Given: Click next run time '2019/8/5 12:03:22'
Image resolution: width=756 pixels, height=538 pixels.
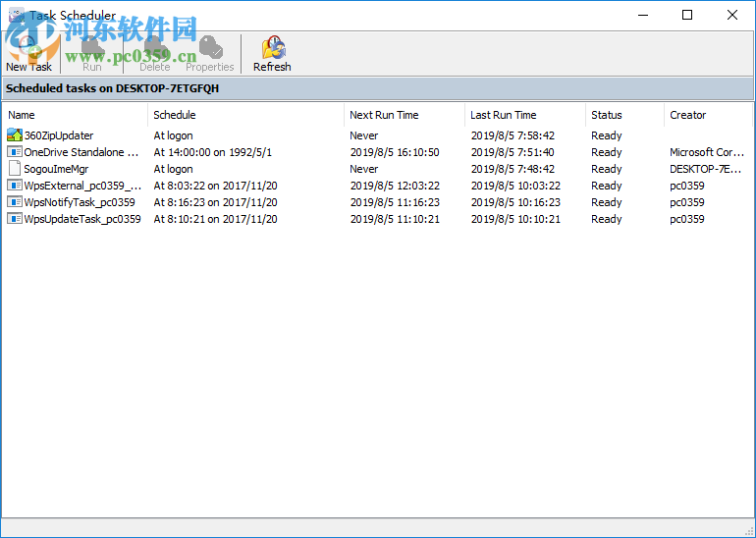Looking at the screenshot, I should point(395,186).
